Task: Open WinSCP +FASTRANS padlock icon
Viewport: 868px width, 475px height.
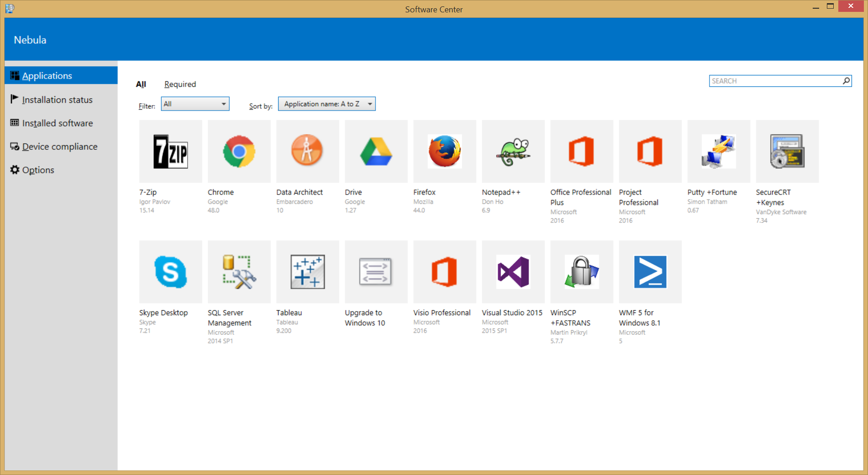Action: pos(582,272)
